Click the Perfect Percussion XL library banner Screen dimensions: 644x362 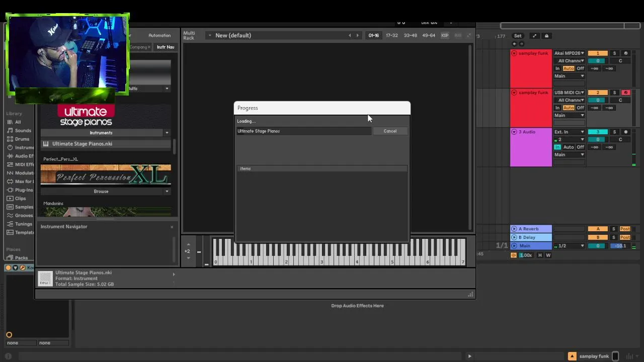[106, 175]
